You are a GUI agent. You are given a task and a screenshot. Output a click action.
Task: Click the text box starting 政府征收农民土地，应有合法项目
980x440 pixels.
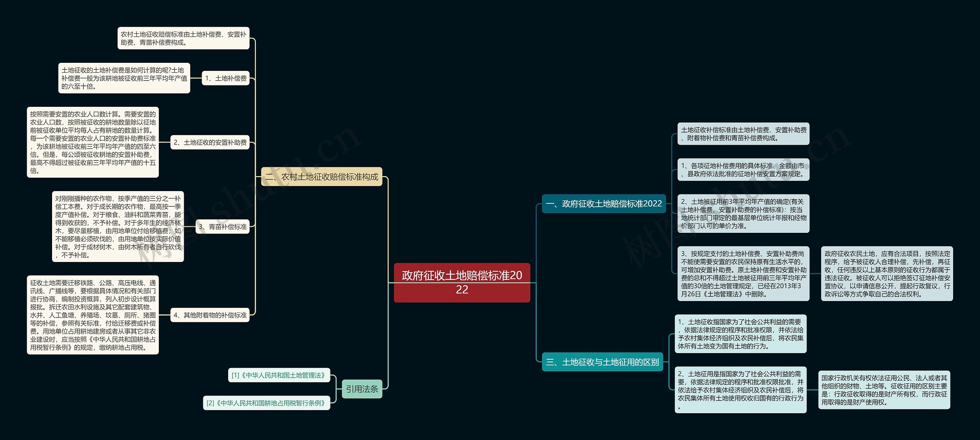click(887, 274)
